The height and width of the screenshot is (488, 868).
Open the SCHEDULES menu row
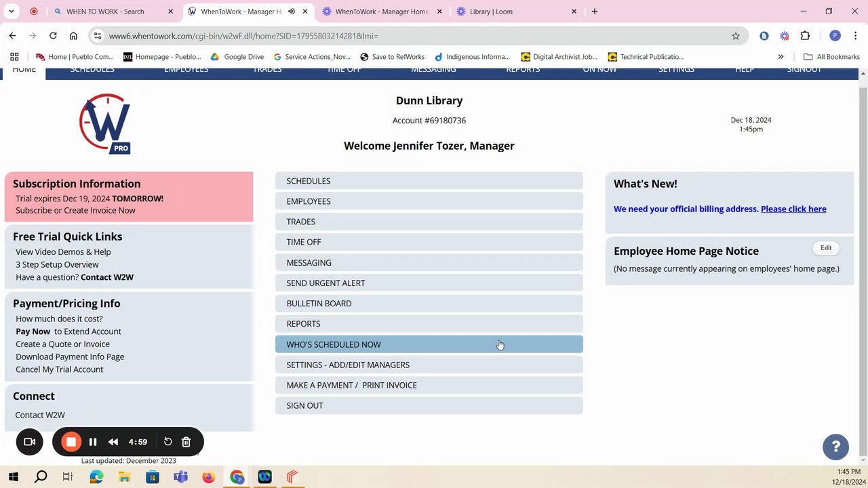429,181
